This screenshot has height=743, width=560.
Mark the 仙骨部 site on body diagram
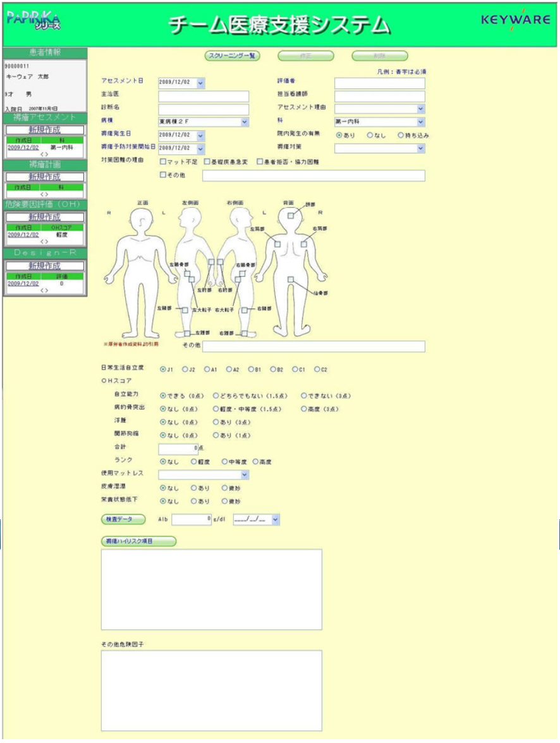tap(290, 279)
